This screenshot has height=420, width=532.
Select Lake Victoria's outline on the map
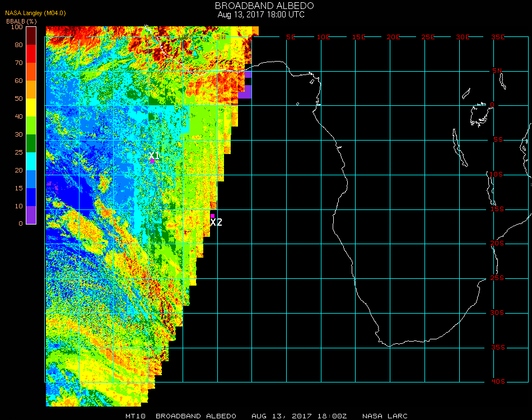click(x=480, y=114)
